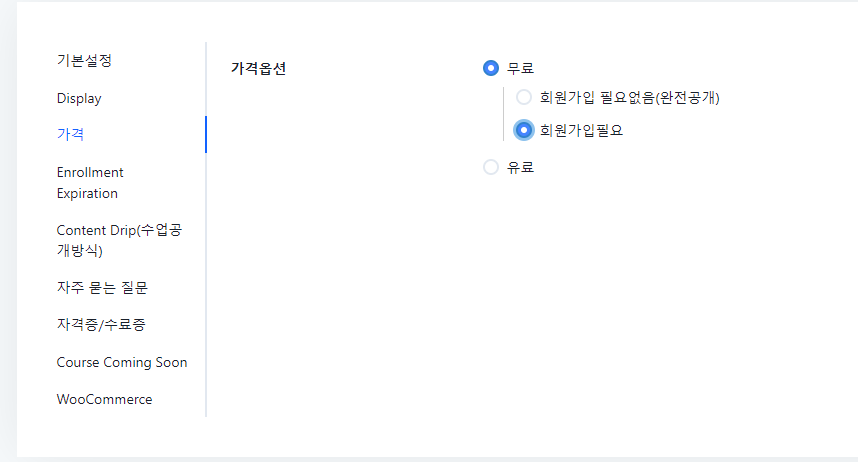The height and width of the screenshot is (462, 858).
Task: Click the 유료 option label text
Action: click(521, 167)
